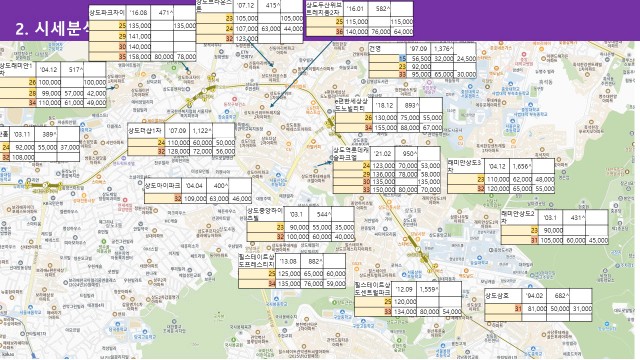Click the 389^ household count cell
The height and width of the screenshot is (360, 640).
[x=46, y=134]
